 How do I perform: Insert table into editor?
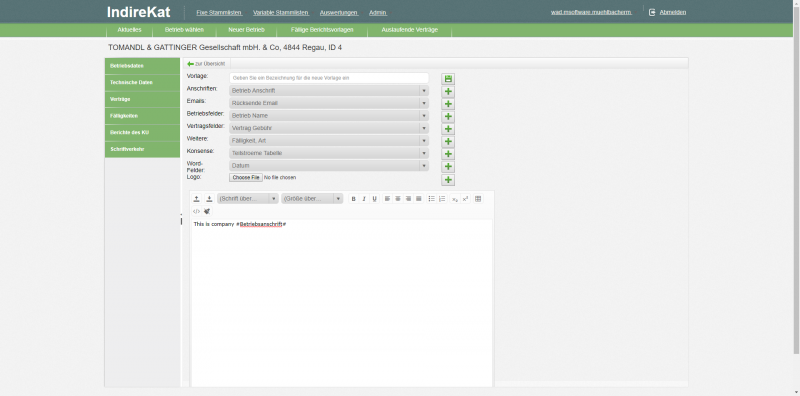[x=478, y=199]
